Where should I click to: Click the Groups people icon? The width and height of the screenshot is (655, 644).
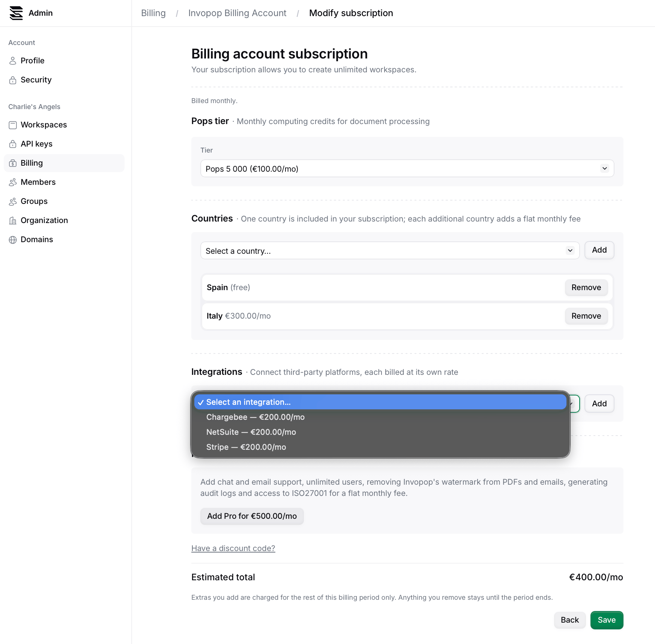click(x=13, y=201)
